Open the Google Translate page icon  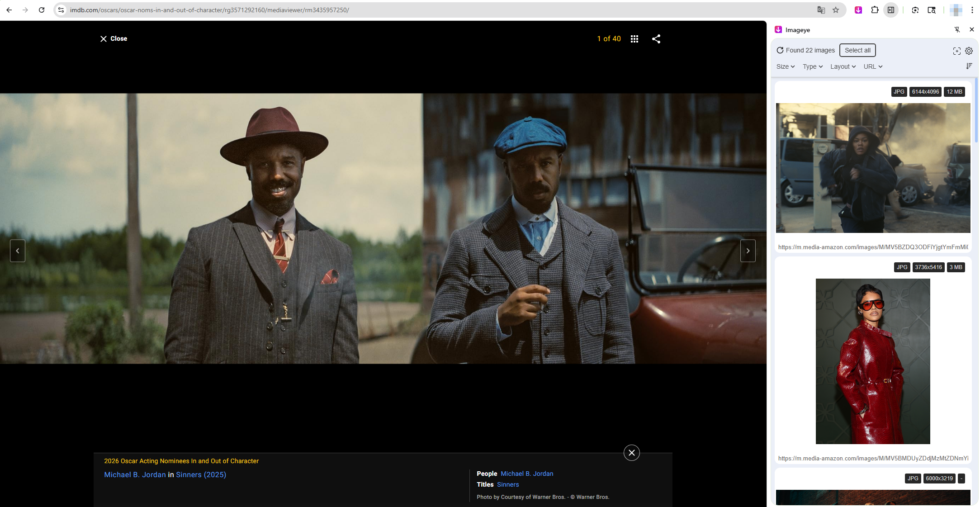pos(820,9)
